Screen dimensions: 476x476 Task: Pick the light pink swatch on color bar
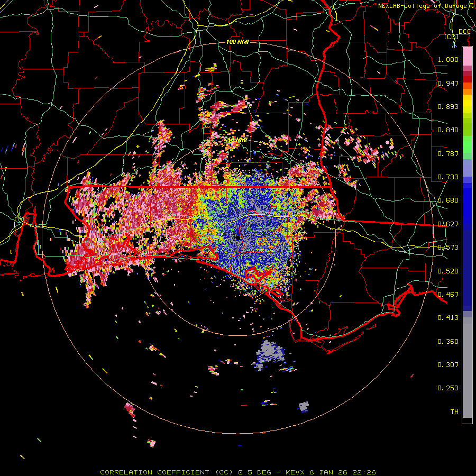(x=467, y=57)
